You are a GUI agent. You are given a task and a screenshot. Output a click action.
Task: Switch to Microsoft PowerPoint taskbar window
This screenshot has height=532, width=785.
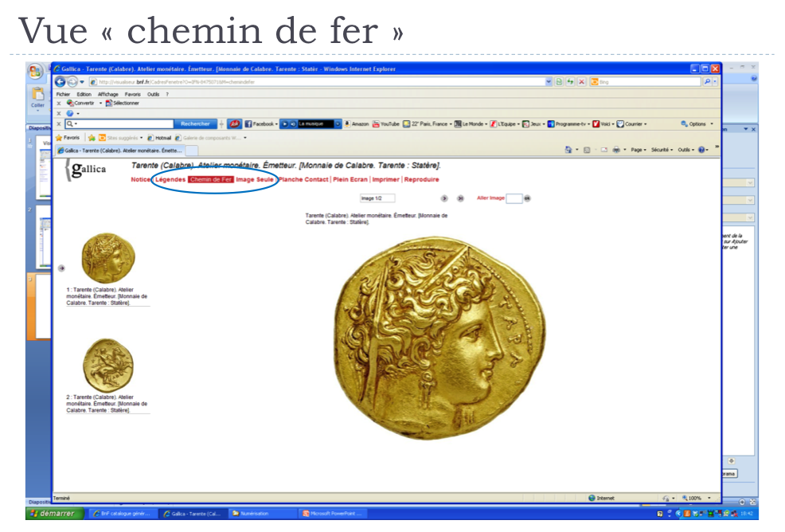click(333, 514)
